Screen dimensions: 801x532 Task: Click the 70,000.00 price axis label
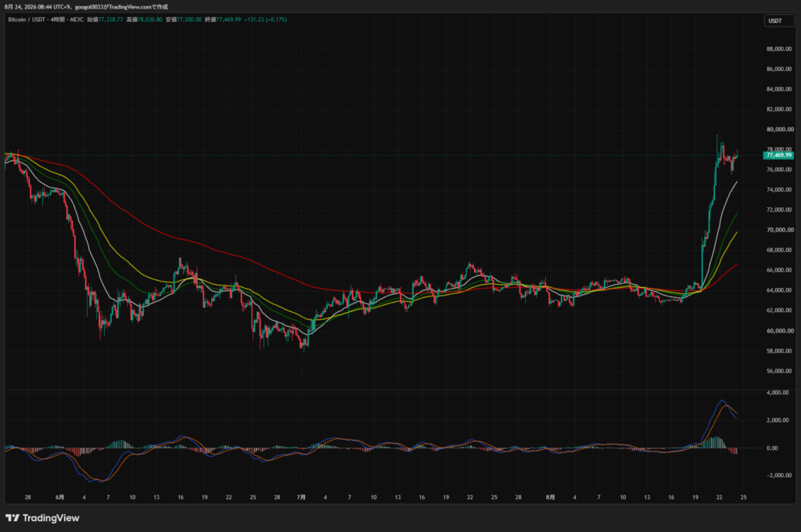pyautogui.click(x=780, y=230)
